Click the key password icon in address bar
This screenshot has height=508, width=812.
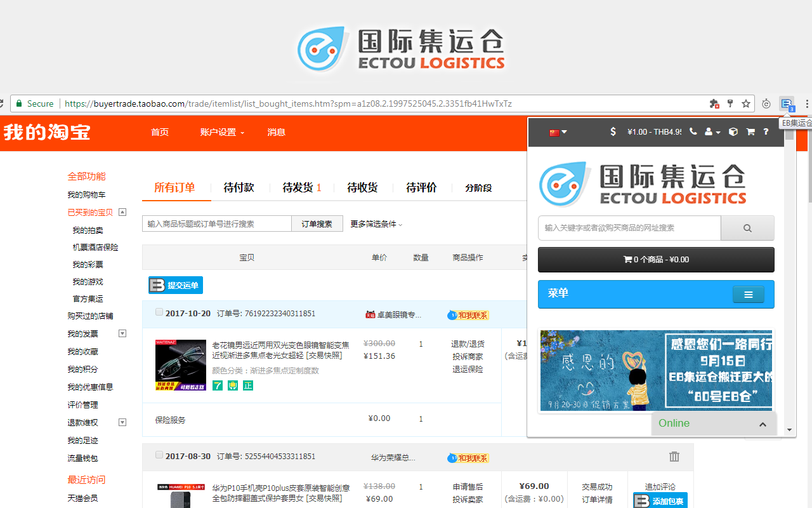point(730,104)
